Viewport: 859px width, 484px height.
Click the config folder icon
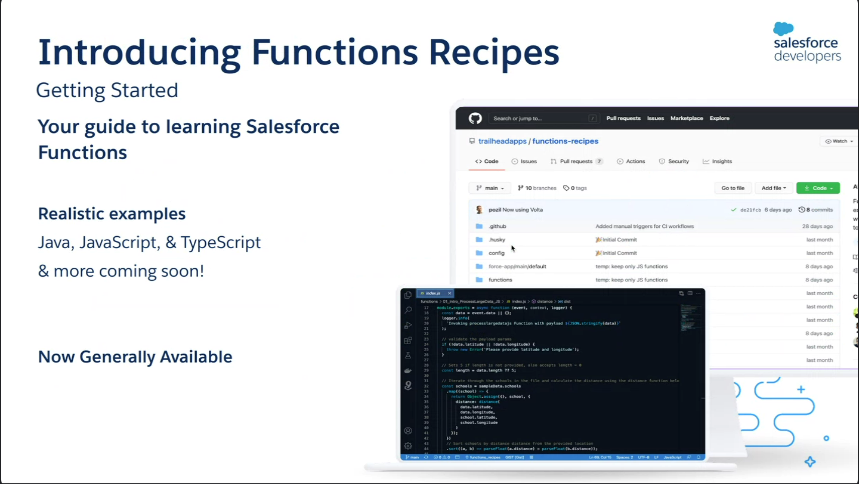(x=479, y=253)
